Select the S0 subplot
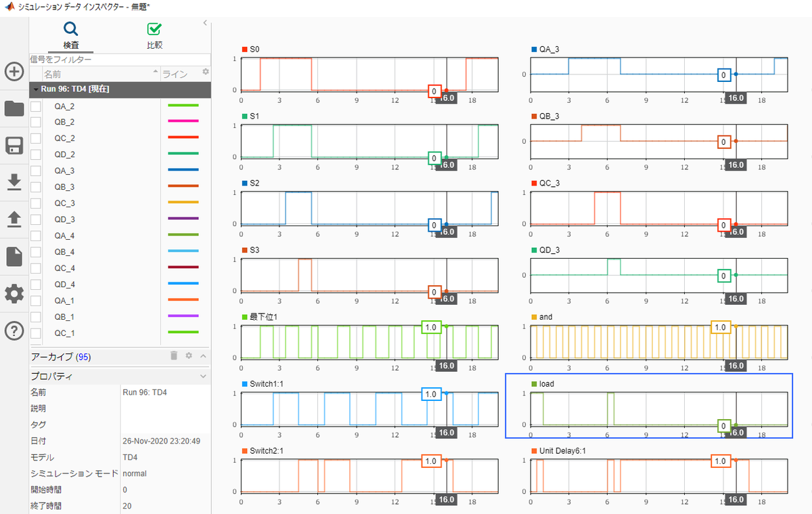Screen dimensions: 812x514 tap(369, 74)
